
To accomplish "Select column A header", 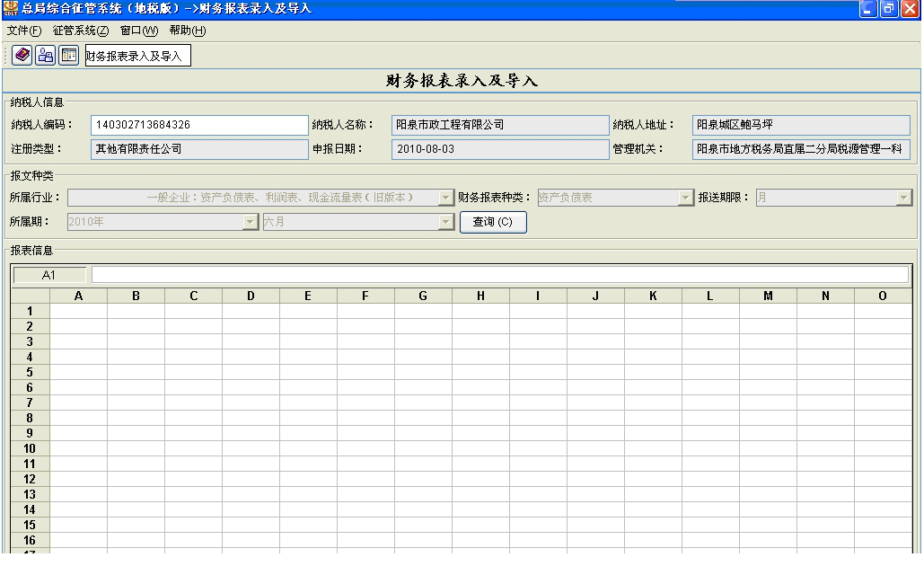I will coord(78,296).
